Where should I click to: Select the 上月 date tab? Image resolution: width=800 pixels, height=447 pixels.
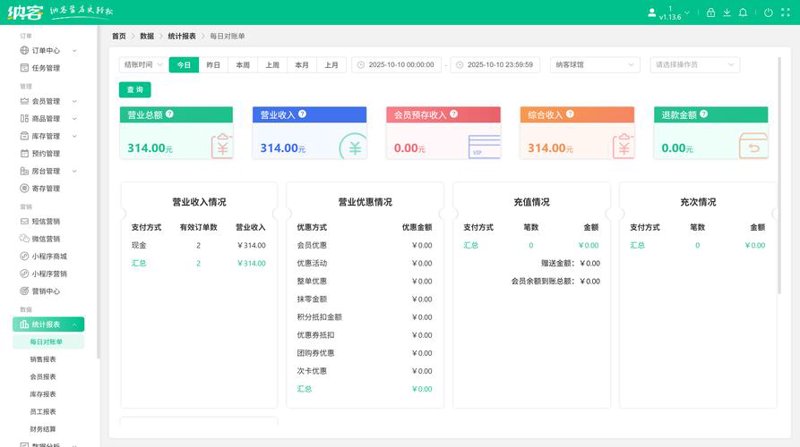tap(332, 65)
